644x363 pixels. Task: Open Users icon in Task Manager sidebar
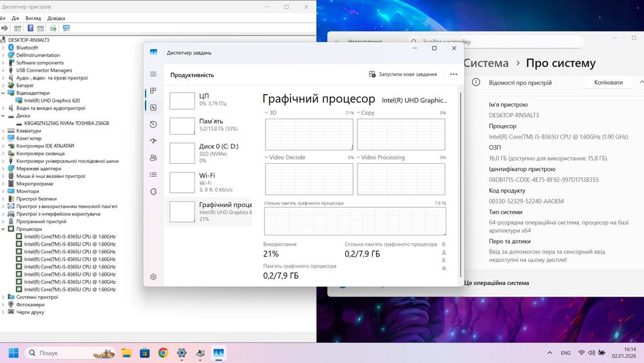tap(153, 158)
